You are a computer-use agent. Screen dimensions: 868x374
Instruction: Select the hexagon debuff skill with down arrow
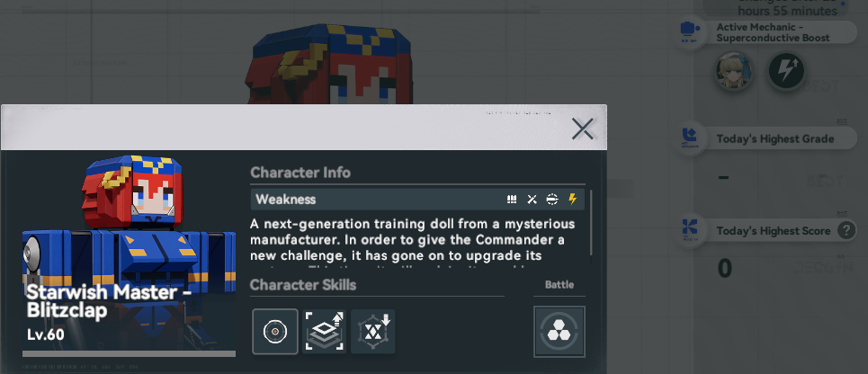373,332
